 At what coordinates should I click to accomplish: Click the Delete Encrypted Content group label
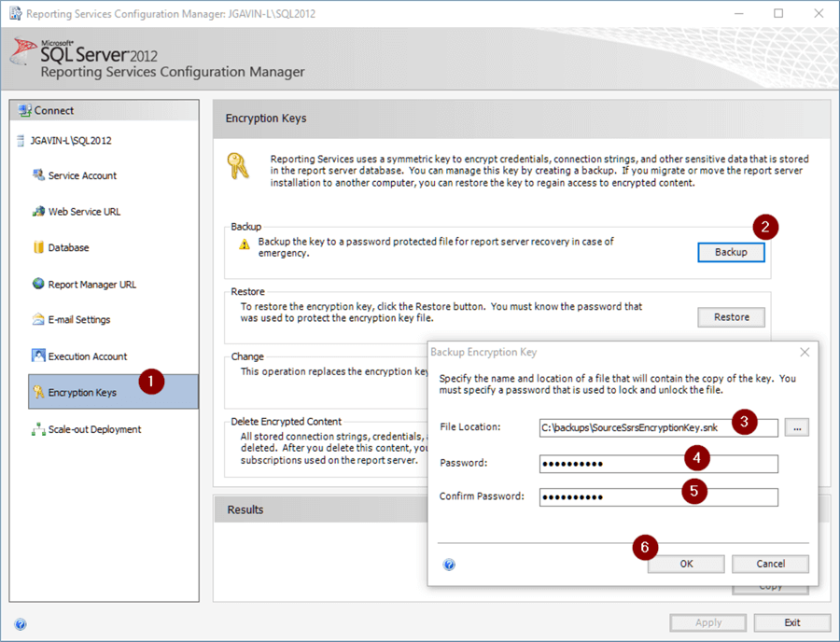(x=286, y=422)
